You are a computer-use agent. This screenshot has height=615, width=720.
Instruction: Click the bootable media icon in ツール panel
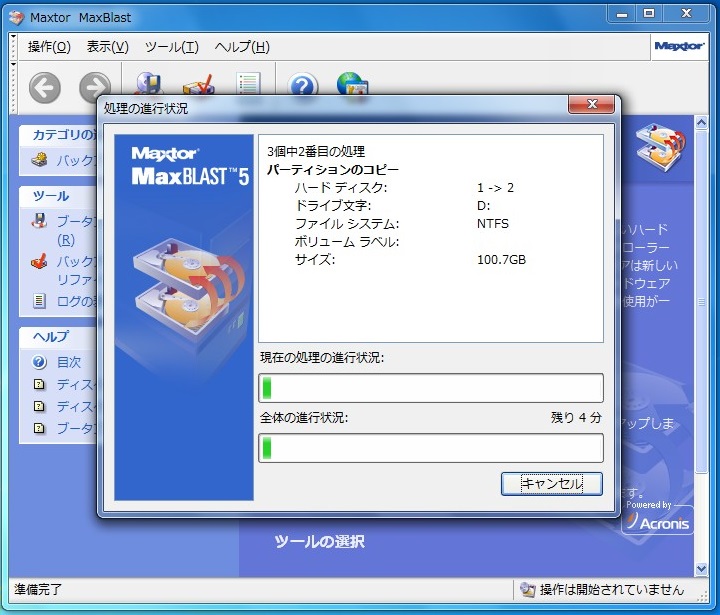[39, 220]
